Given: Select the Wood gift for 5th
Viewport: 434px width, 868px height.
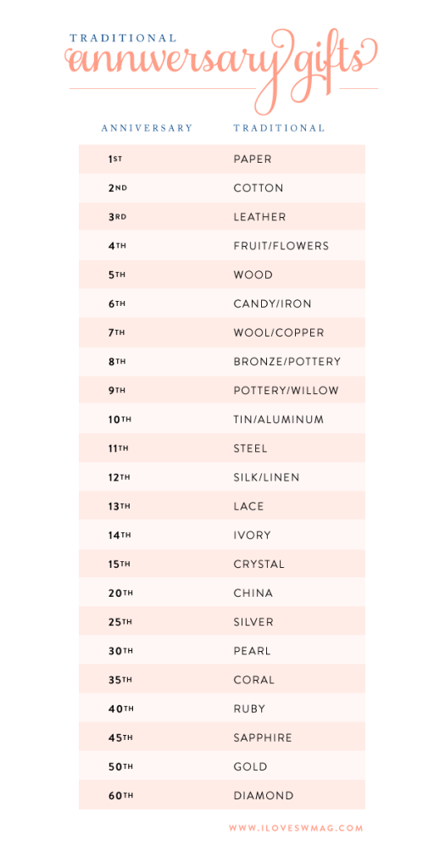Looking at the screenshot, I should pyautogui.click(x=253, y=275).
